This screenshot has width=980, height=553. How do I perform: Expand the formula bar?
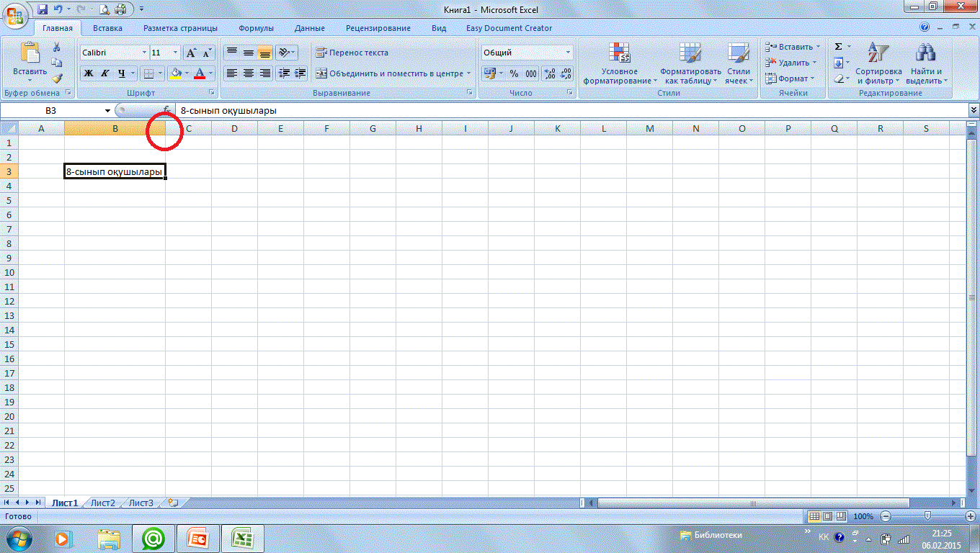[x=974, y=111]
